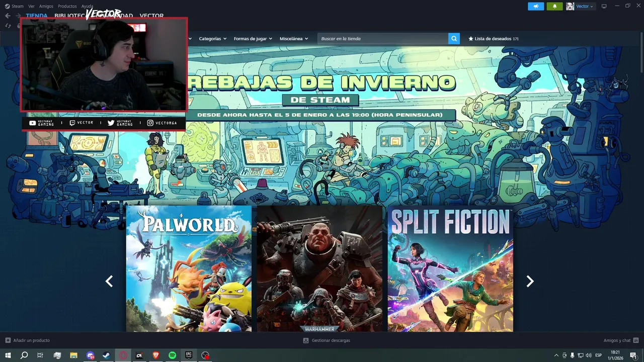Open the Warhammer game card

click(319, 268)
